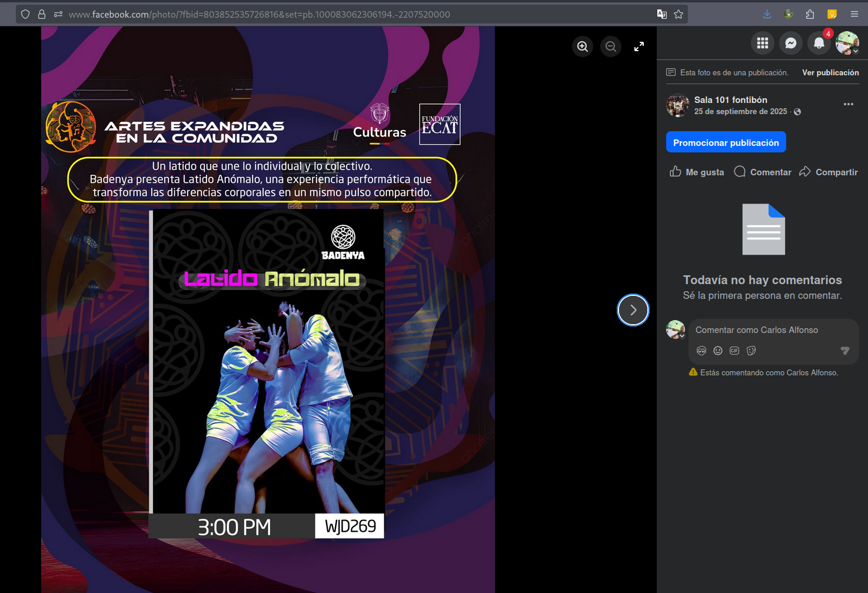Open the emoji picker for the comment

[x=718, y=351]
